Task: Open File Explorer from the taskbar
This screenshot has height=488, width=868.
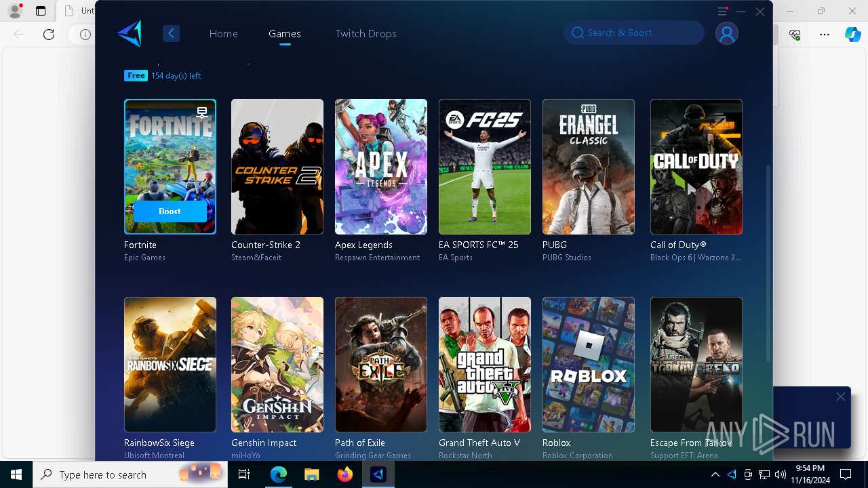Action: (x=311, y=474)
